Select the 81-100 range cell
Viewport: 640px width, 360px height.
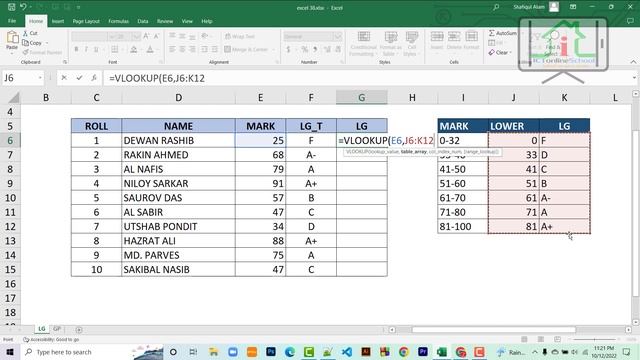point(463,226)
